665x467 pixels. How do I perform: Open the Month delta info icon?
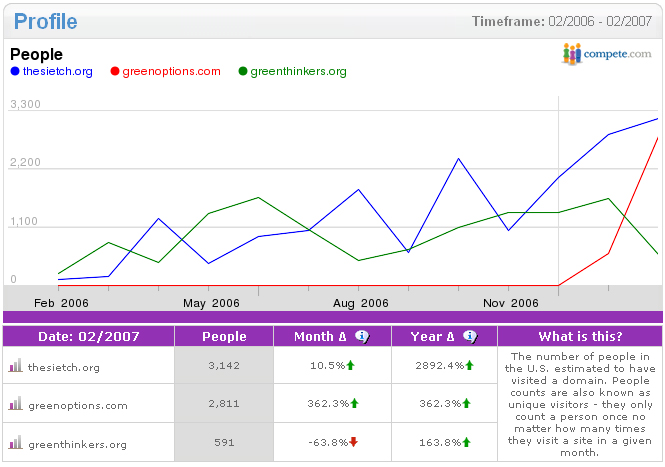coord(362,336)
